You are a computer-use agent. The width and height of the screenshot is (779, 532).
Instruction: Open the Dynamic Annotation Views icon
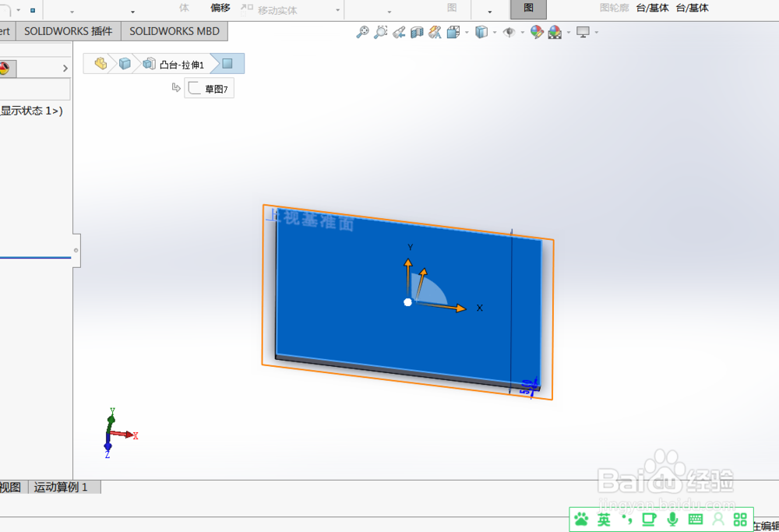[435, 32]
